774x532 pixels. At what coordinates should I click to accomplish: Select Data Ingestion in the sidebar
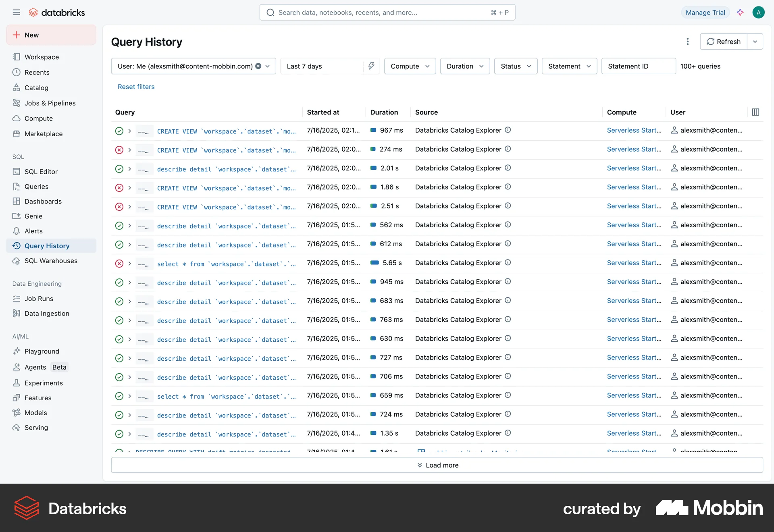46,313
